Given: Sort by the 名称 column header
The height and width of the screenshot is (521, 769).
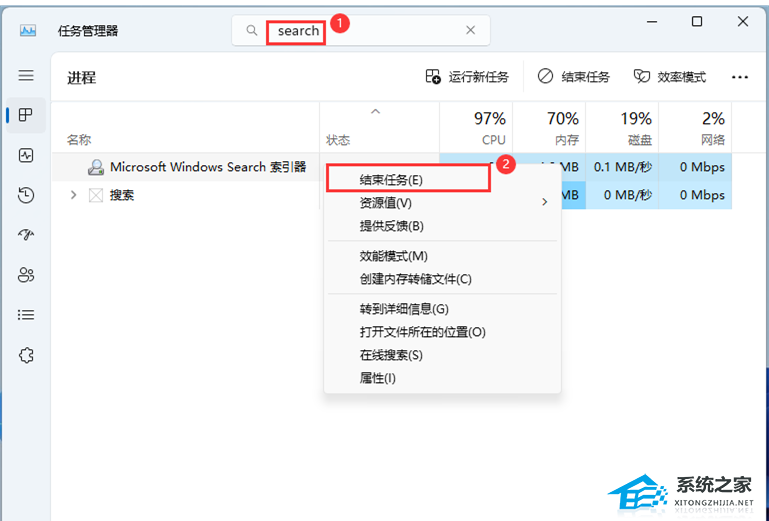Looking at the screenshot, I should click(186, 128).
